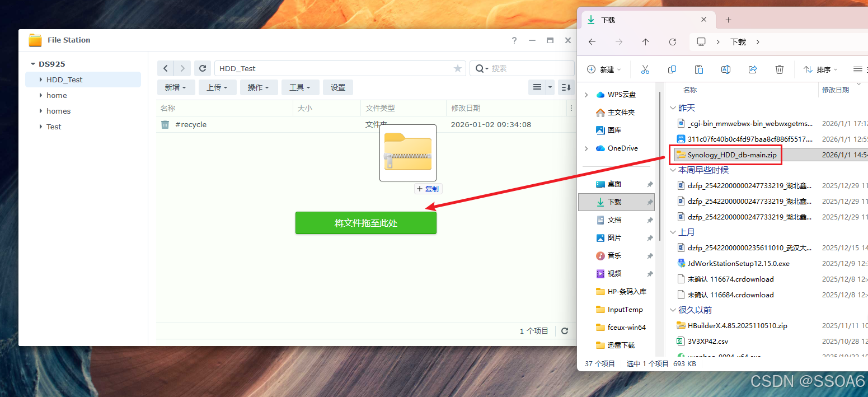Collapse the 很久以前 group
Image resolution: width=868 pixels, height=397 pixels.
point(673,310)
